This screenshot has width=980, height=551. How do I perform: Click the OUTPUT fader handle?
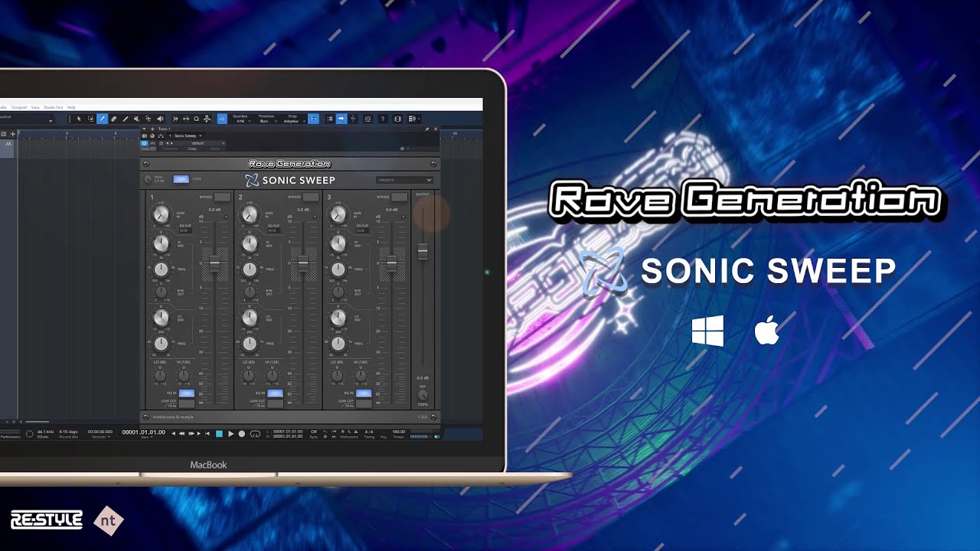click(x=422, y=251)
